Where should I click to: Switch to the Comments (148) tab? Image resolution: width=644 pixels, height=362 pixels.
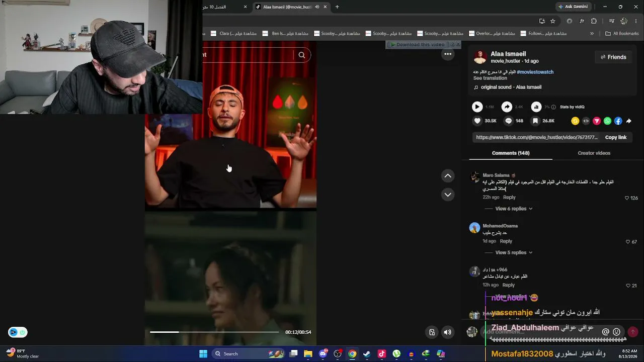pos(511,153)
